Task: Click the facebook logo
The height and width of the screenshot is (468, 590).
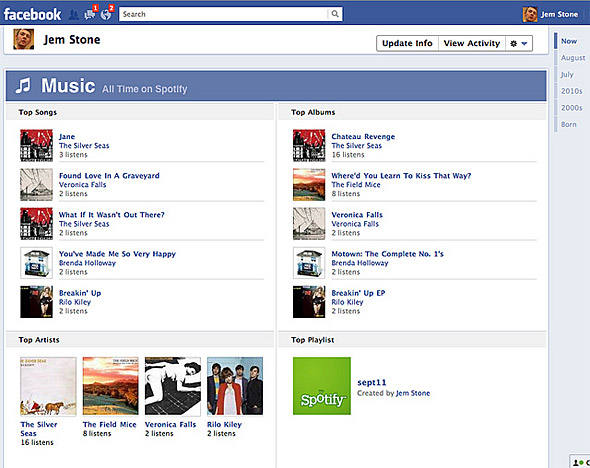Action: 32,14
